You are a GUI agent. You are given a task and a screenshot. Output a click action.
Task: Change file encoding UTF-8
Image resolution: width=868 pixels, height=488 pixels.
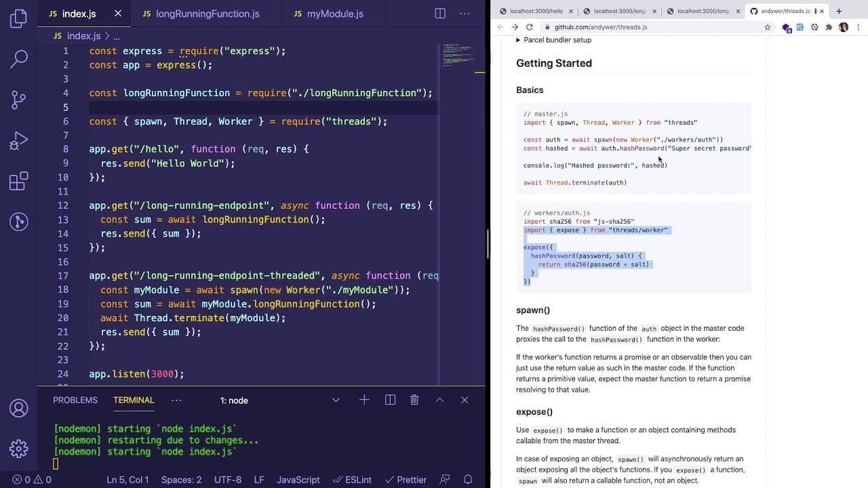click(x=228, y=479)
